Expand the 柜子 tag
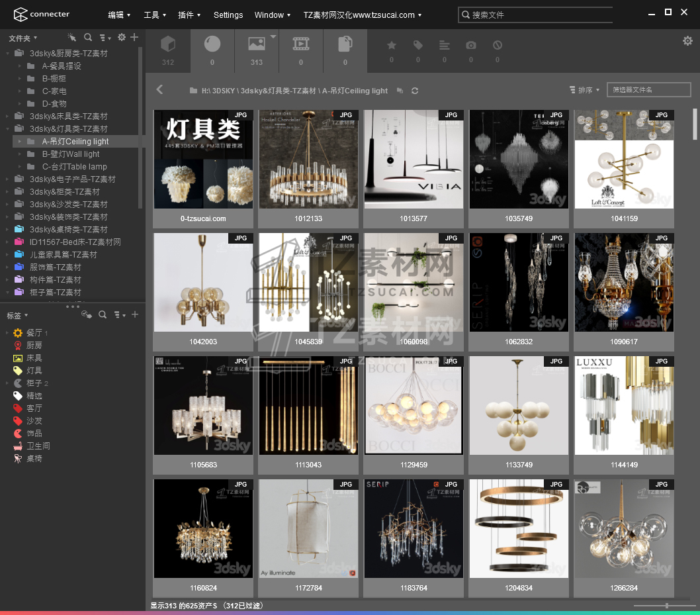 [7, 383]
